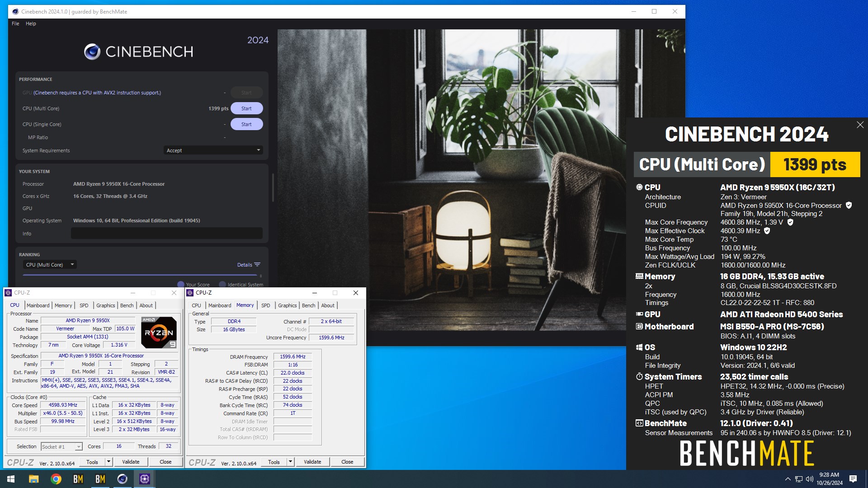The height and width of the screenshot is (488, 868).
Task: Open Bench tab in left CPU-Z window
Action: coord(127,305)
